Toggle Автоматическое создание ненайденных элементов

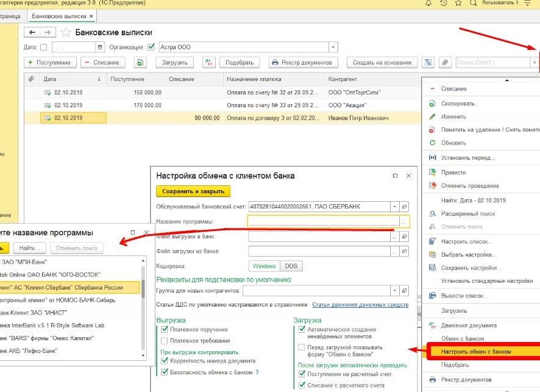pos(302,329)
